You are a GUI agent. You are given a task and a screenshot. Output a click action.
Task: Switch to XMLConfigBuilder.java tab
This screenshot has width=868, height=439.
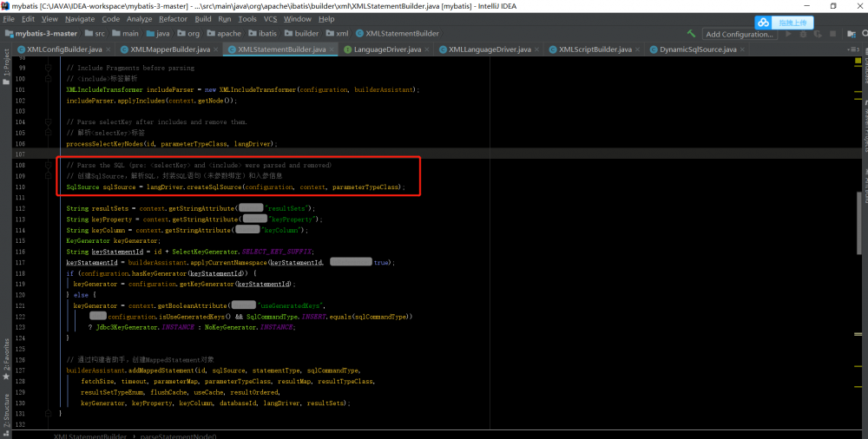64,49
